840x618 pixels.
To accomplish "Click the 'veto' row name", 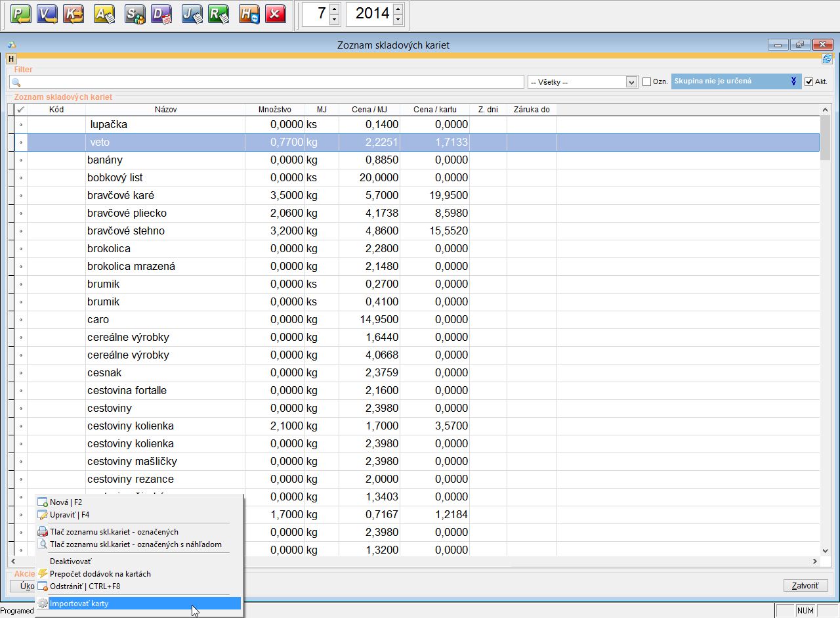I will [x=101, y=142].
